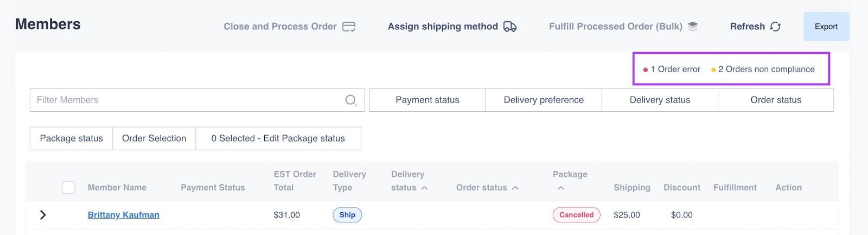Open the Order status filter

click(776, 100)
